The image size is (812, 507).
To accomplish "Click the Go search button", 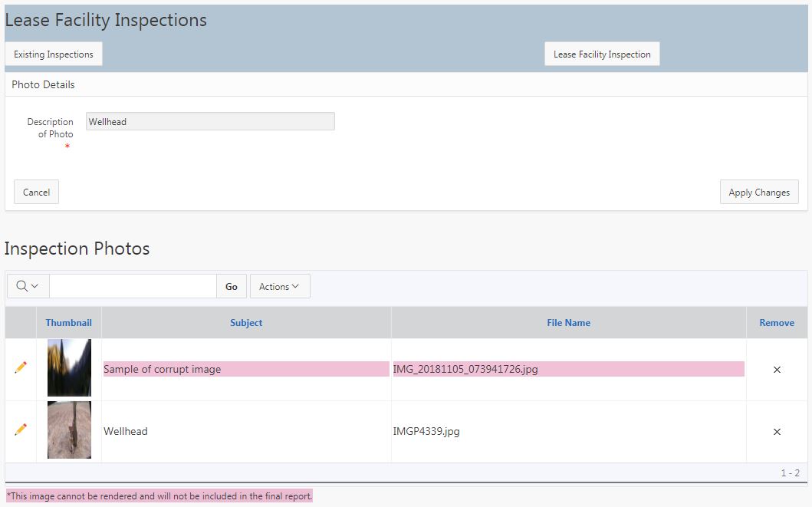I will click(x=232, y=286).
